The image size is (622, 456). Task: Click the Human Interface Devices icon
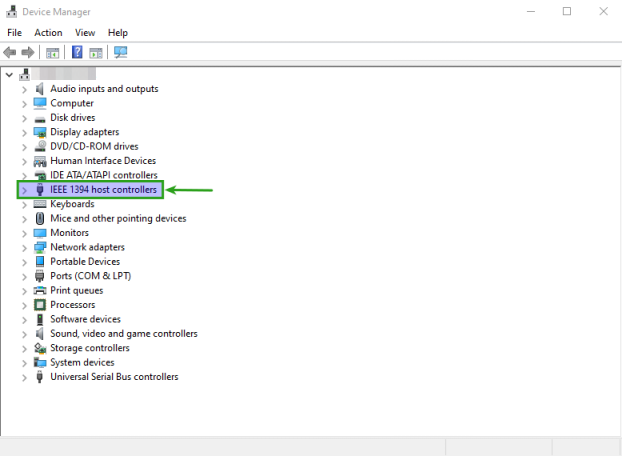40,161
